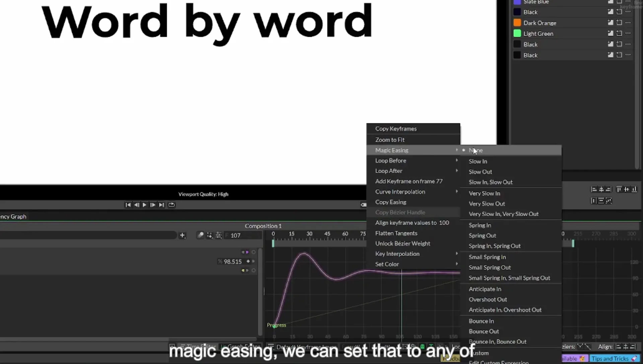Click the distribute horizontally icon in second row
The height and width of the screenshot is (364, 643).
click(x=594, y=201)
